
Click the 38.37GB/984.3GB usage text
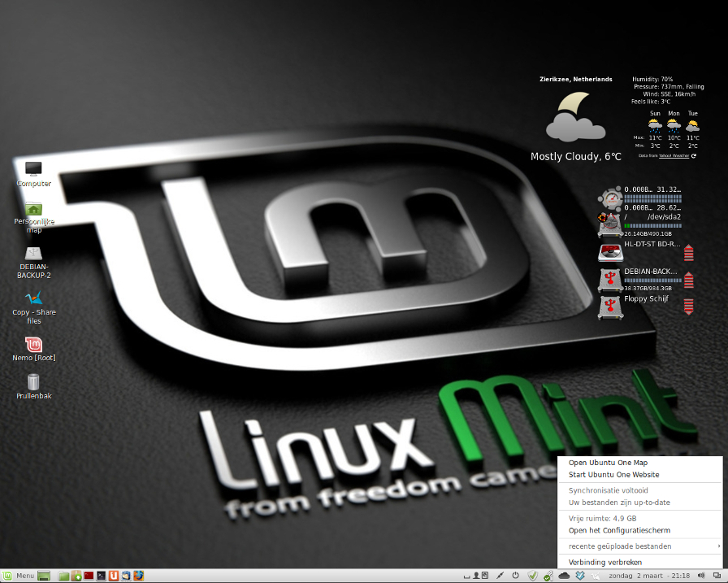(648, 289)
